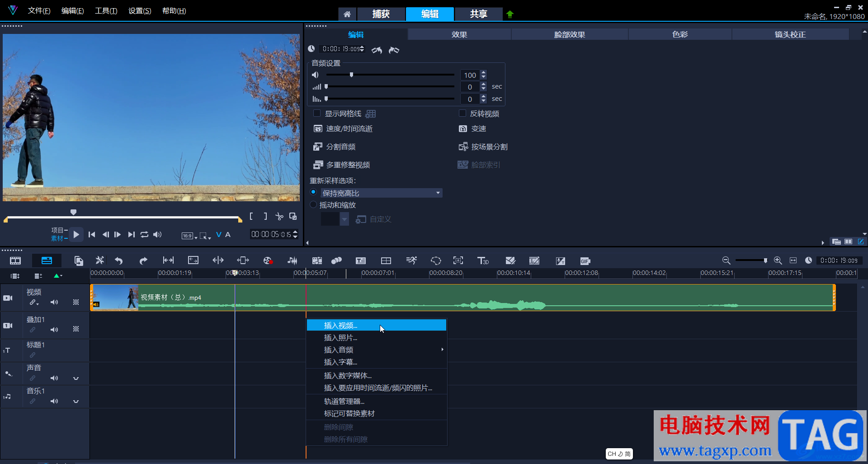Click the rotate left icon in edit panel
The width and height of the screenshot is (868, 464).
click(x=377, y=50)
